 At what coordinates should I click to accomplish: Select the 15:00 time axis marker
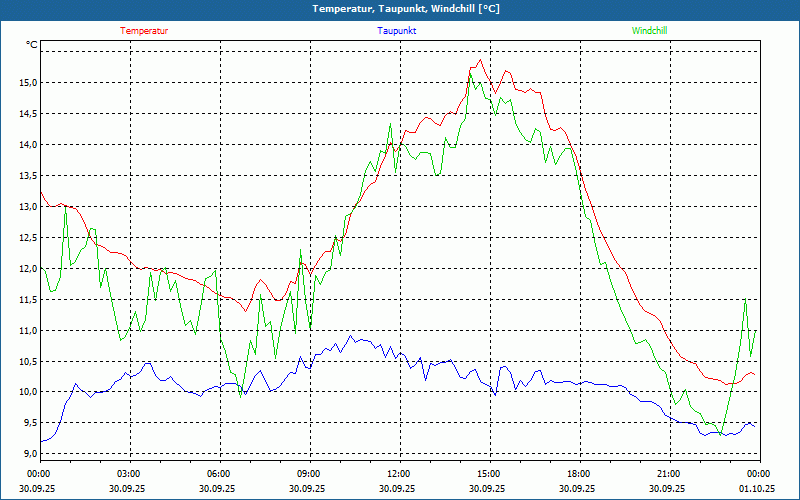(x=489, y=473)
